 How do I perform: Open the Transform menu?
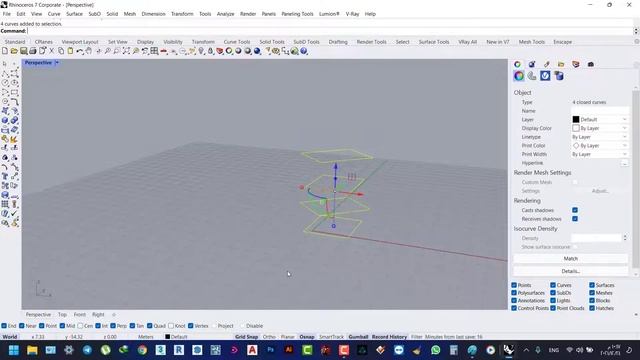point(182,14)
